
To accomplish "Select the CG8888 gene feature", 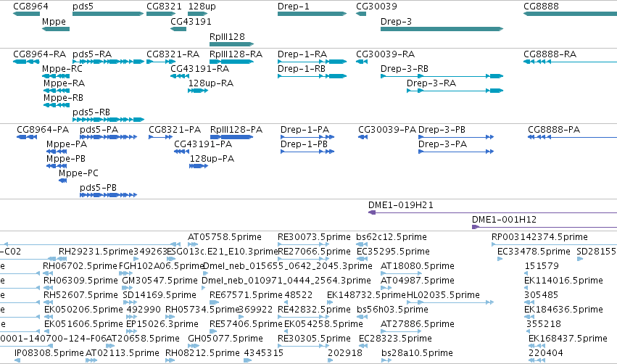I will click(570, 14).
